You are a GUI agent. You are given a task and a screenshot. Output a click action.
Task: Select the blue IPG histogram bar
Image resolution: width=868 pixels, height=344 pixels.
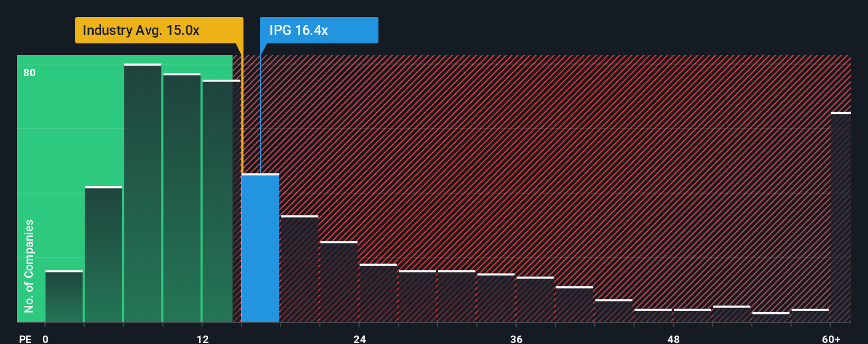coord(260,248)
